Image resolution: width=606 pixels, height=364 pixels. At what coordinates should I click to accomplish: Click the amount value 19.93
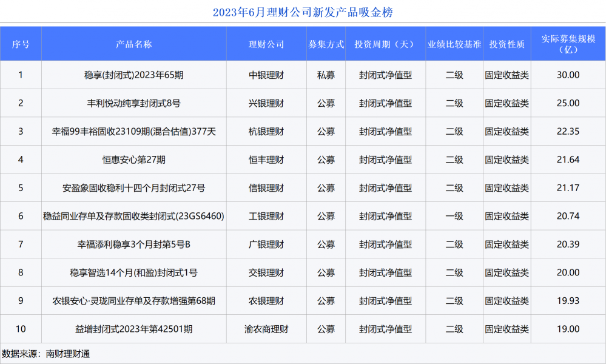568,301
